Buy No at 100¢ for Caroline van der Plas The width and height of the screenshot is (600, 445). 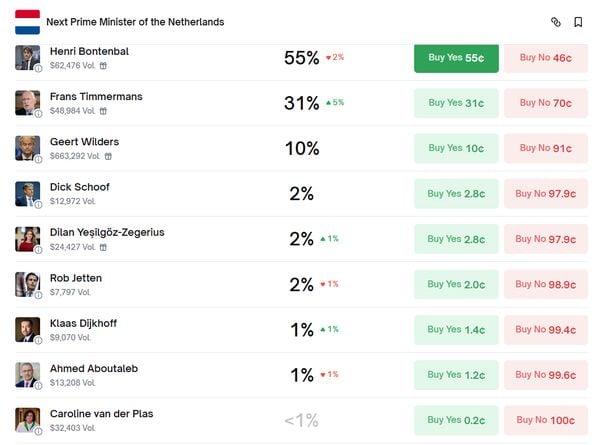[546, 420]
